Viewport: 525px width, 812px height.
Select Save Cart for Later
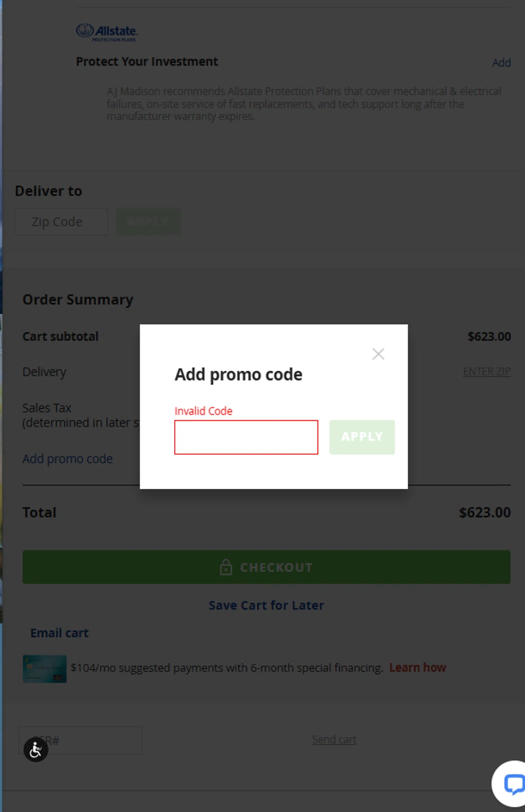[x=266, y=605]
